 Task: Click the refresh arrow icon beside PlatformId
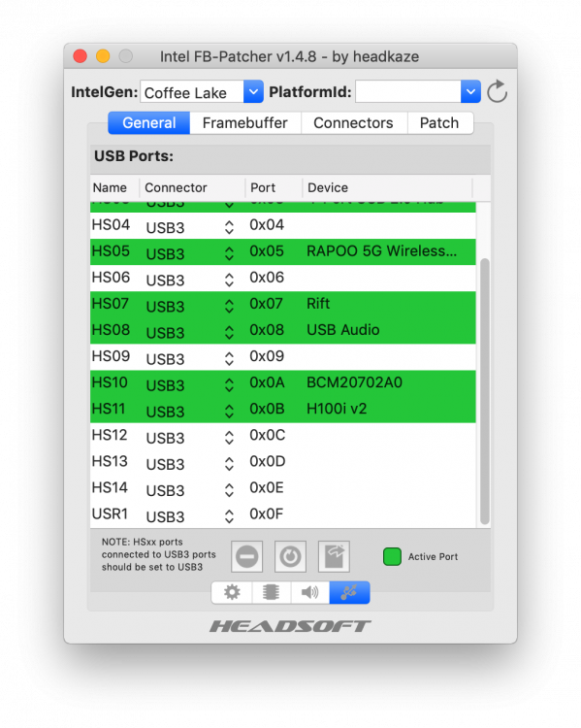tap(497, 91)
